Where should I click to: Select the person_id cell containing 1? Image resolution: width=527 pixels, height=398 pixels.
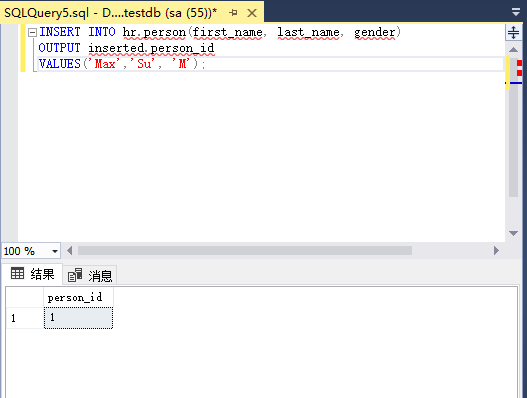coord(78,318)
